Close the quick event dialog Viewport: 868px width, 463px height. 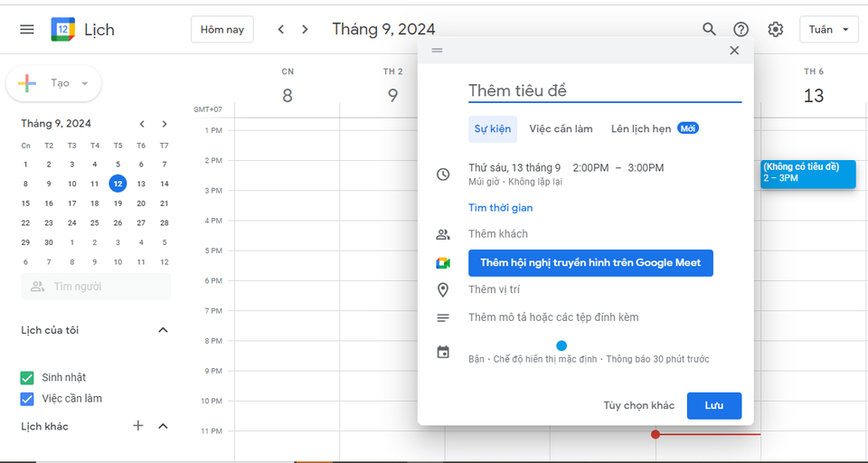(734, 51)
